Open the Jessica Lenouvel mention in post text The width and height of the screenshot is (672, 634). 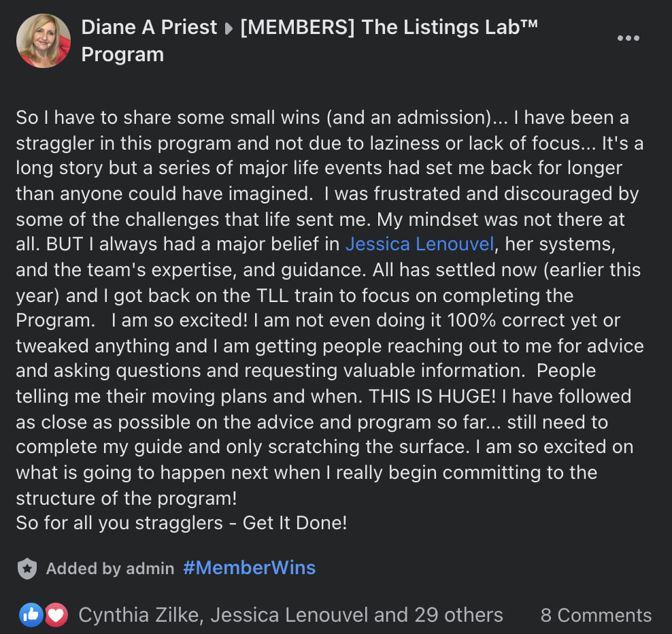[x=420, y=244]
